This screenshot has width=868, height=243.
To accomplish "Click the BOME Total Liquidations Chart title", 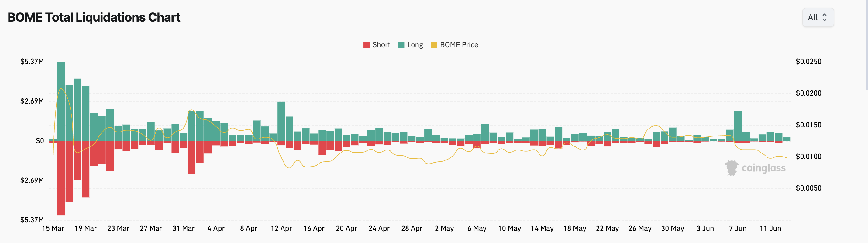I will pos(94,18).
